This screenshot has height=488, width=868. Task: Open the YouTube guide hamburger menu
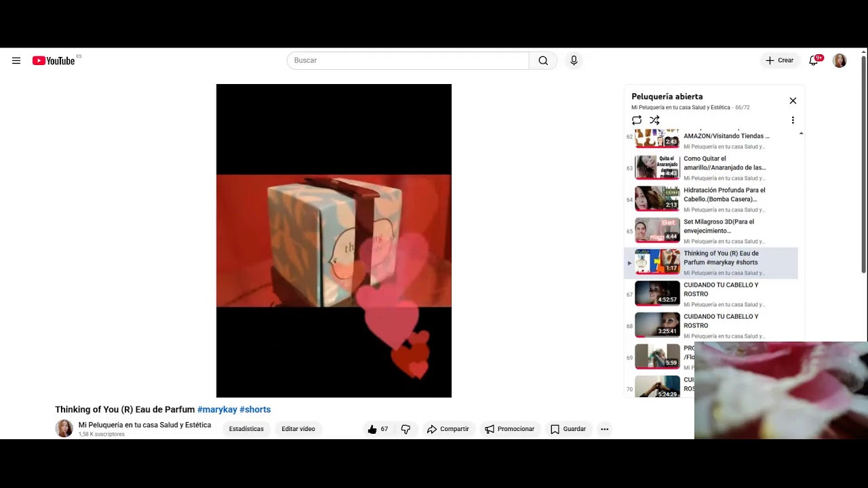coord(16,60)
